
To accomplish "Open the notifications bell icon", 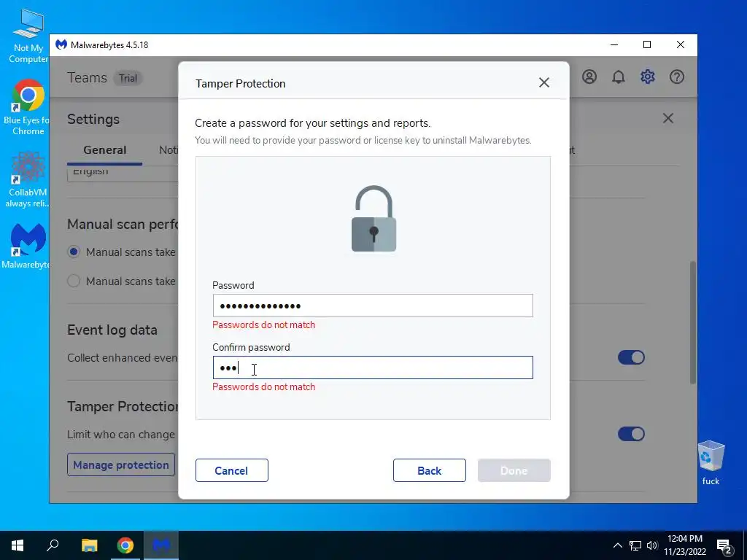I will tap(619, 77).
